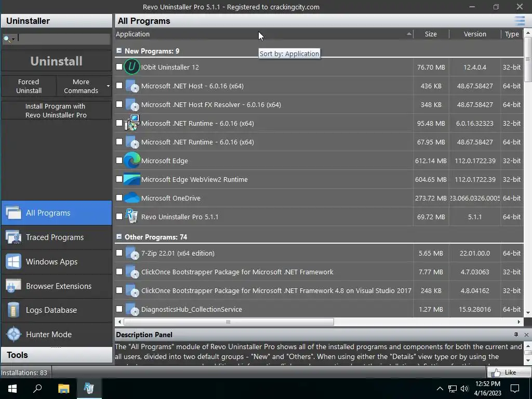532x399 pixels.
Task: Open the search options dropdown arrow
Action: coord(13,39)
